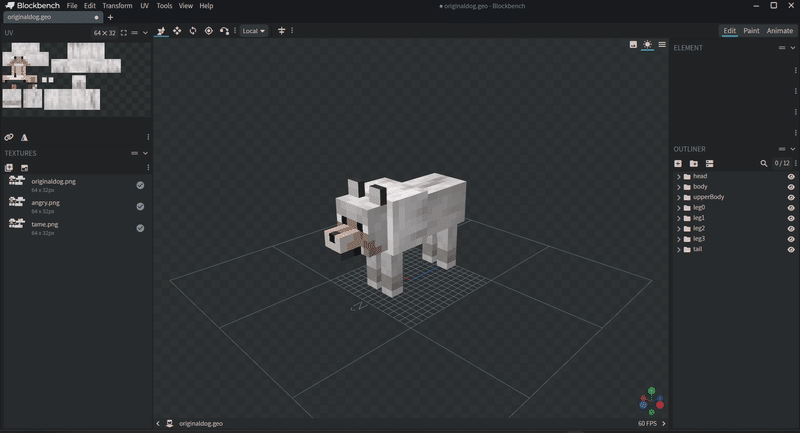Collapse the Element panel
This screenshot has width=800, height=433.
point(793,47)
